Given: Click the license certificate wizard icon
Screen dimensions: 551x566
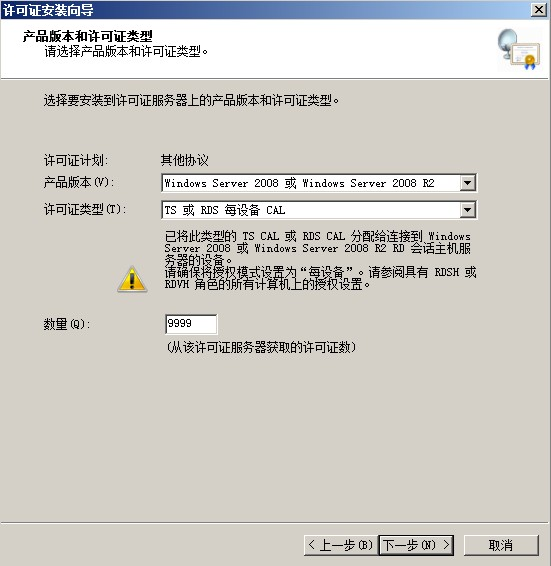Looking at the screenshot, I should point(519,49).
